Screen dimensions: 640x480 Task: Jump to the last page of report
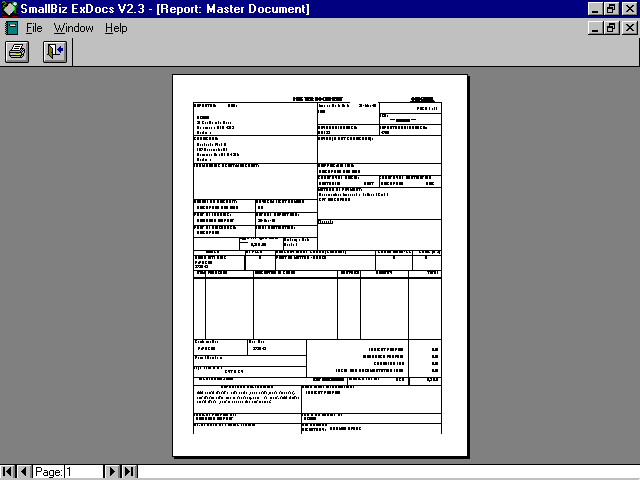coord(129,471)
